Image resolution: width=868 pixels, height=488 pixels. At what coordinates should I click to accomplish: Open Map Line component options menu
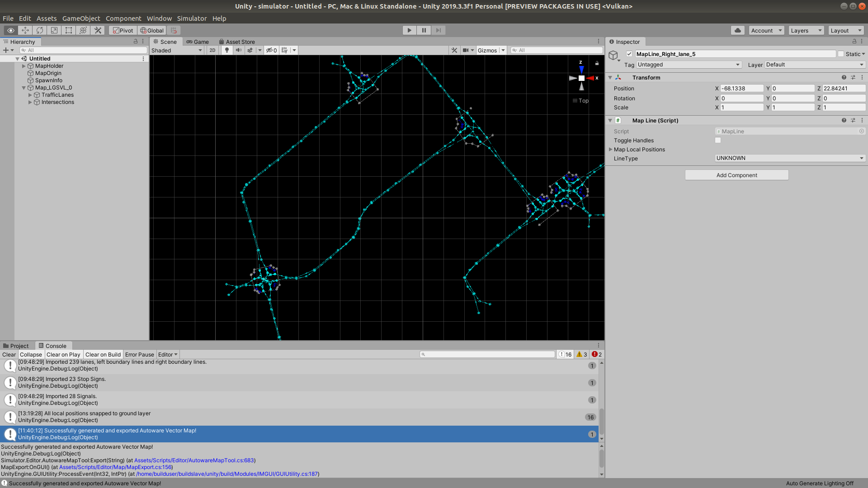click(862, 120)
